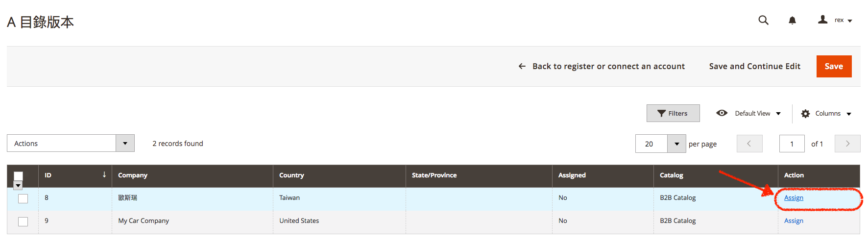Image resolution: width=868 pixels, height=245 pixels.
Task: Sort by the ID column arrow
Action: [104, 174]
